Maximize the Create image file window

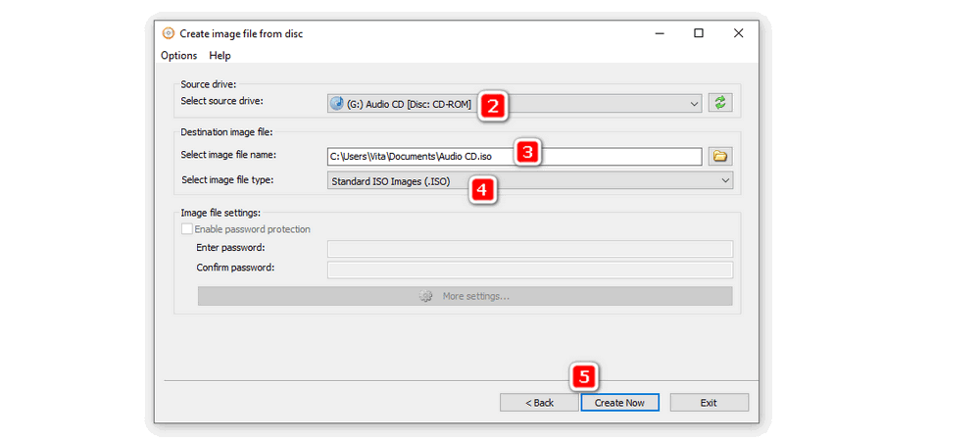[699, 33]
